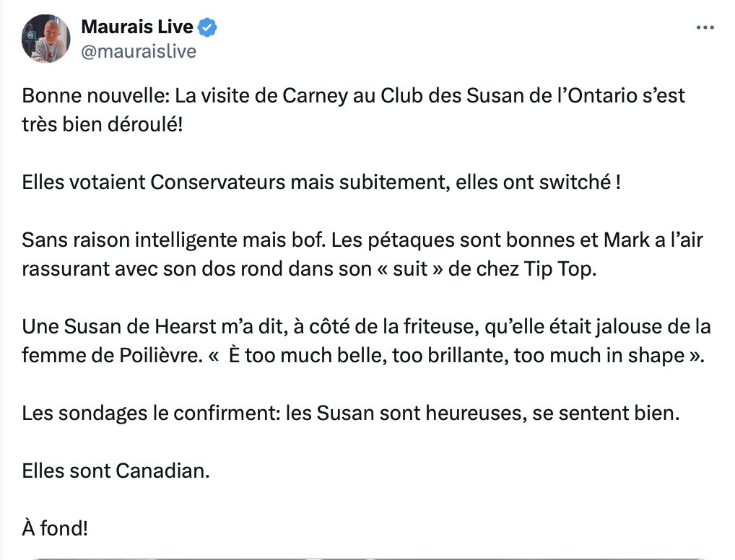Open the three-dot more options menu

click(705, 27)
